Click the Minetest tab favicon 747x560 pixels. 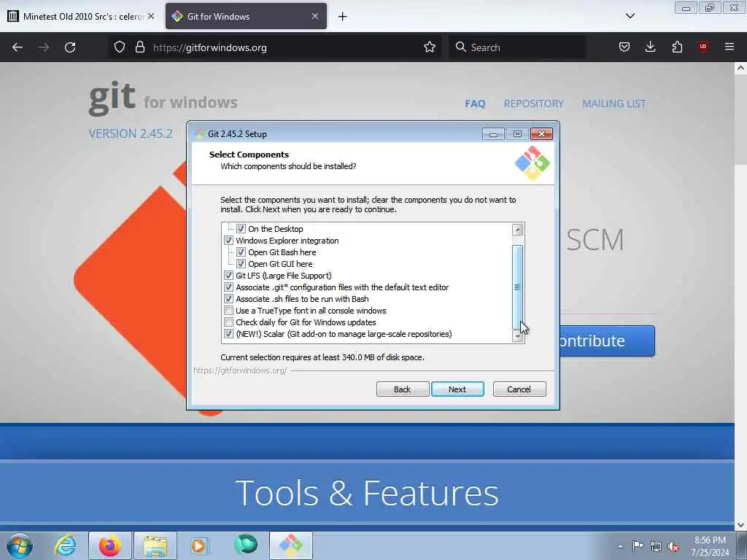[13, 16]
